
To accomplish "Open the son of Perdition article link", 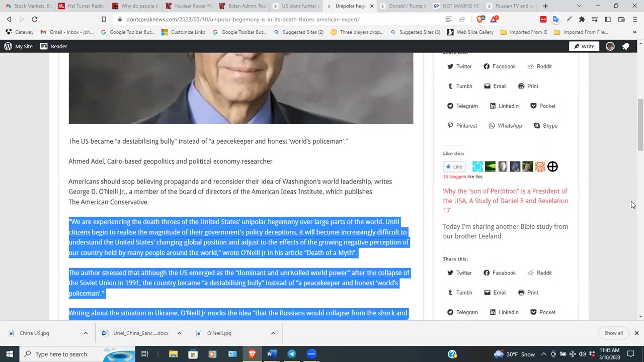I will [x=506, y=201].
